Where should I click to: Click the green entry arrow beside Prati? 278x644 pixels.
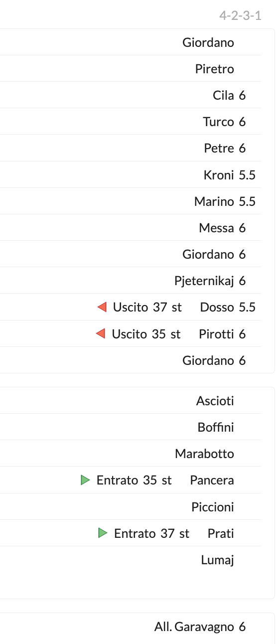(x=103, y=533)
